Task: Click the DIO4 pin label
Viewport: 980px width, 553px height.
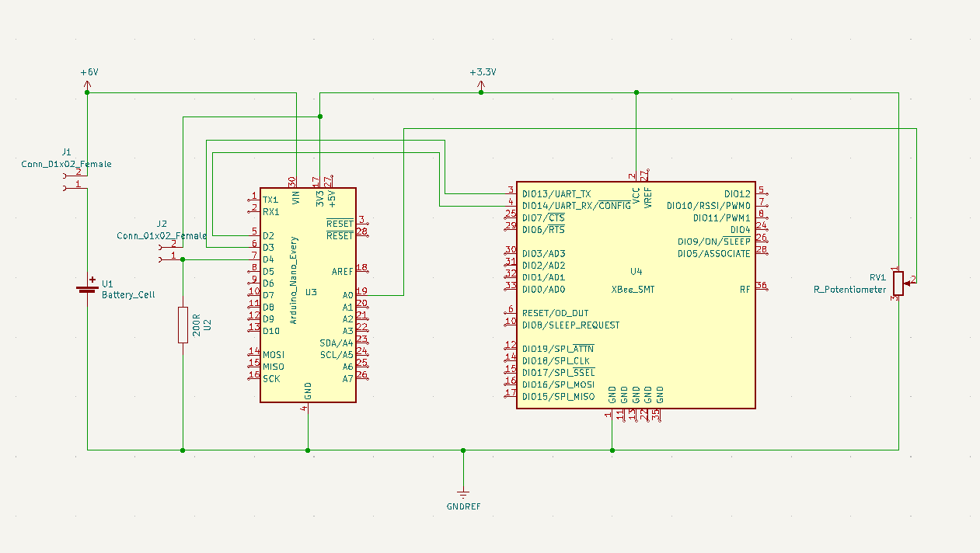Action: (740, 230)
